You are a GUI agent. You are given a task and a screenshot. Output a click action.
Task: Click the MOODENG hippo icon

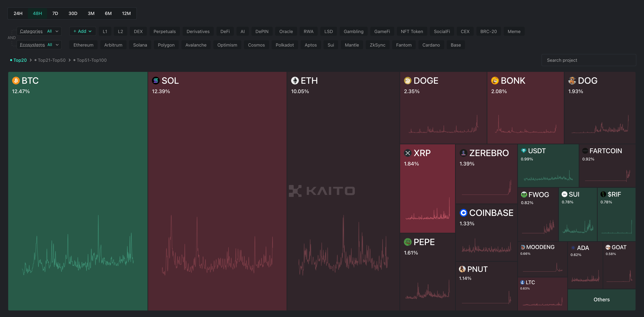coord(523,247)
